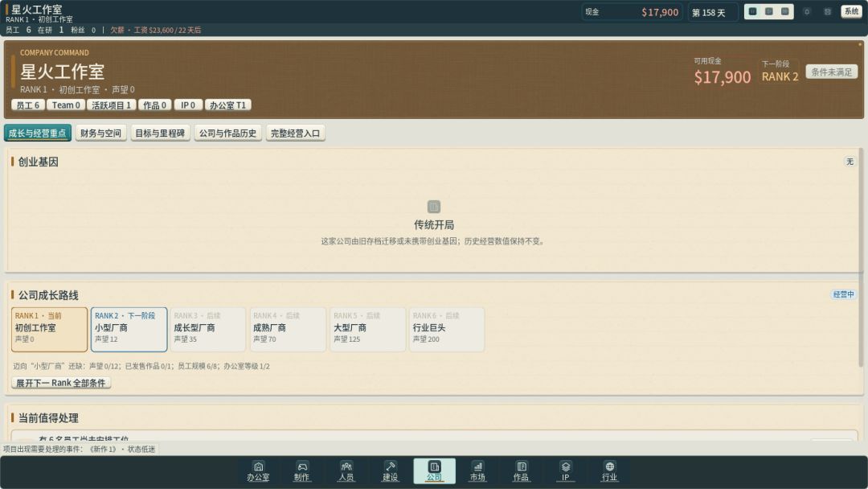The image size is (868, 489).
Task: Click the 员工 6 chip
Action: [27, 105]
